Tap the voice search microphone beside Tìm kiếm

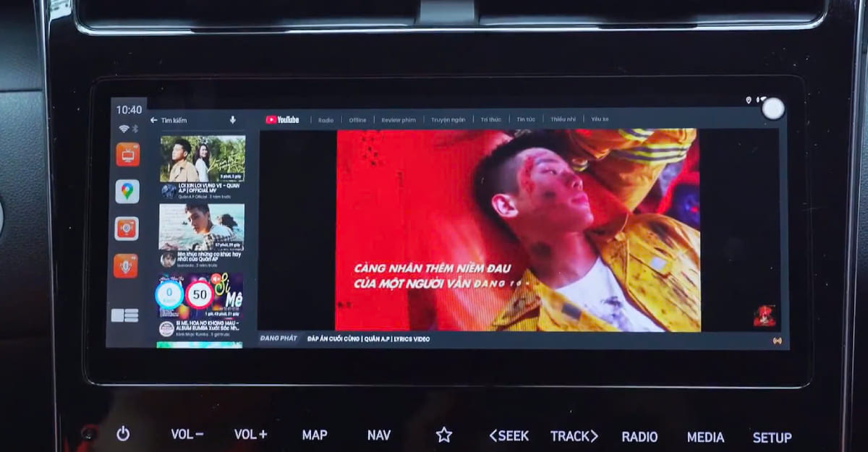(232, 120)
